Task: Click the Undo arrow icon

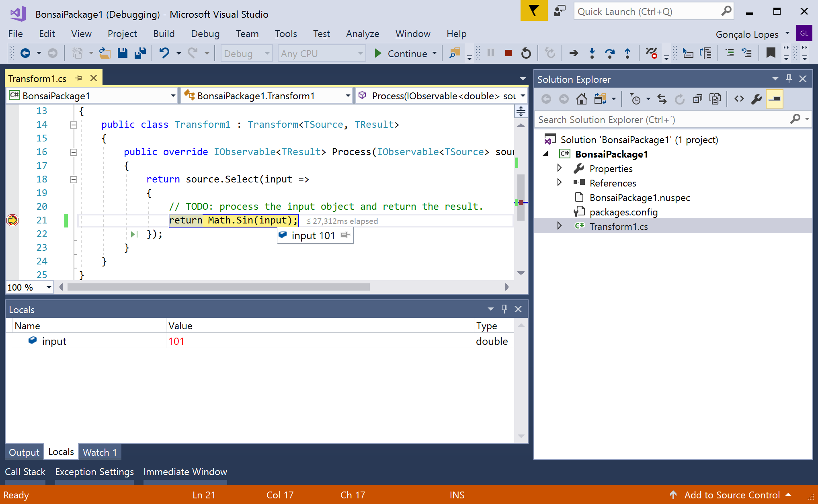Action: pos(164,53)
